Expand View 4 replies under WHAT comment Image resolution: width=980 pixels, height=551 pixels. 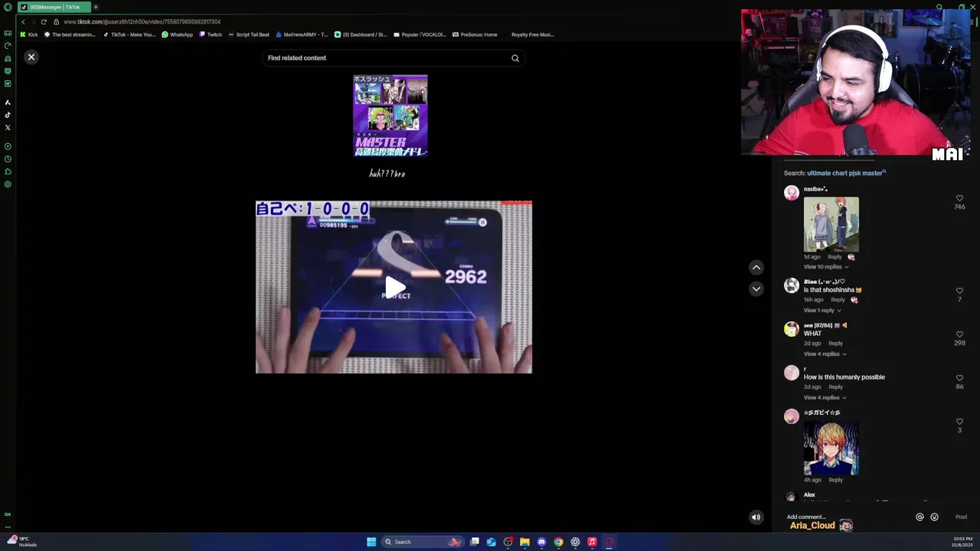(x=825, y=354)
